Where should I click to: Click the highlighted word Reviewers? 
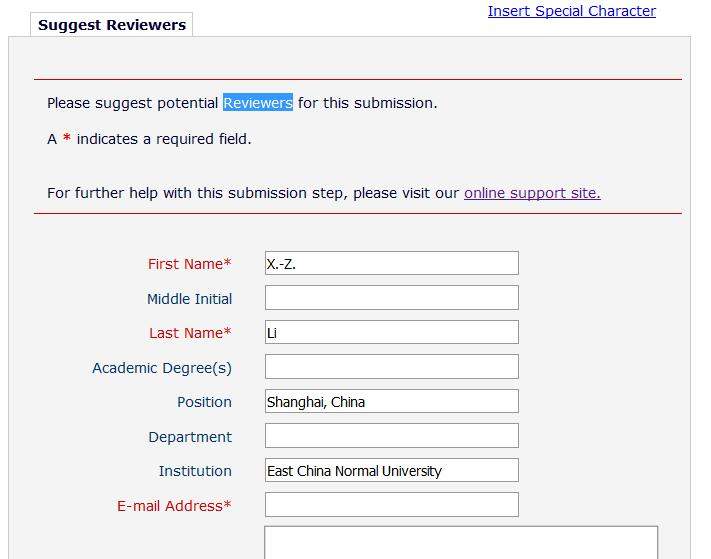(258, 103)
